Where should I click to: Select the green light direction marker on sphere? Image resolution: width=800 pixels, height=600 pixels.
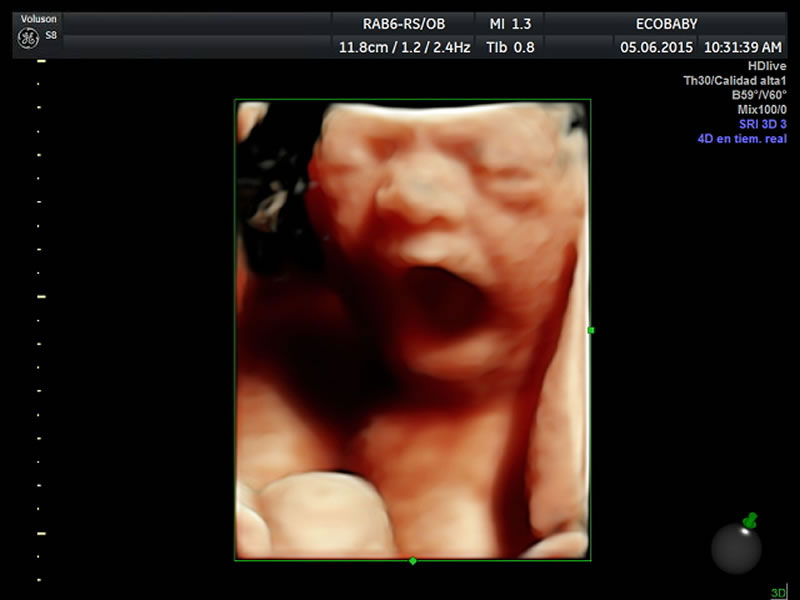[x=751, y=520]
